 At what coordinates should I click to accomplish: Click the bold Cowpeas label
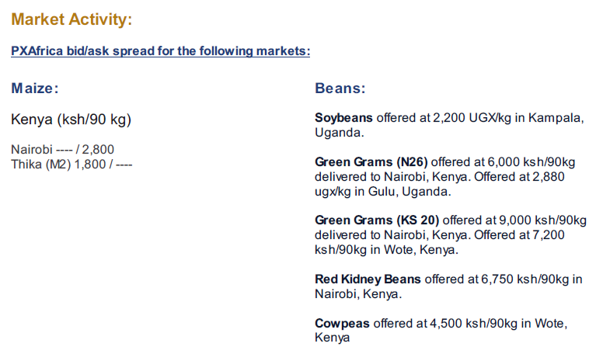click(x=342, y=324)
